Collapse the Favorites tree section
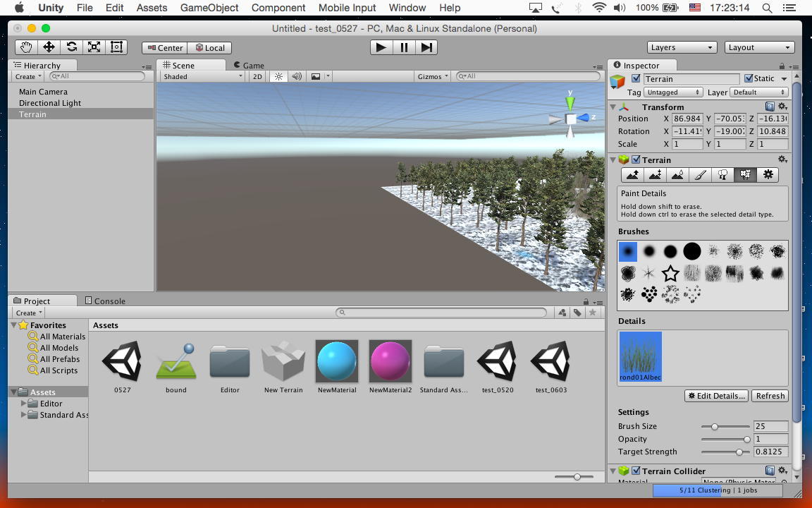812x508 pixels. coord(13,325)
